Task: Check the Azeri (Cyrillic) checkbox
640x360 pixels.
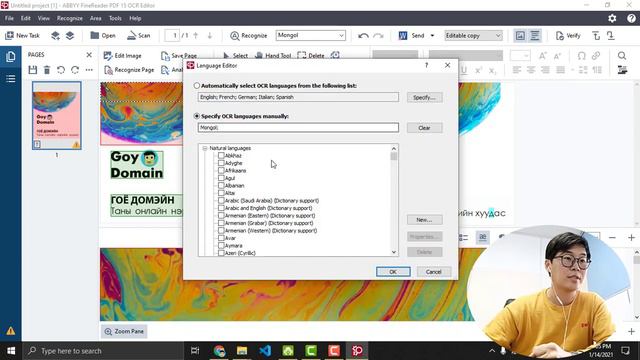Action: point(221,253)
